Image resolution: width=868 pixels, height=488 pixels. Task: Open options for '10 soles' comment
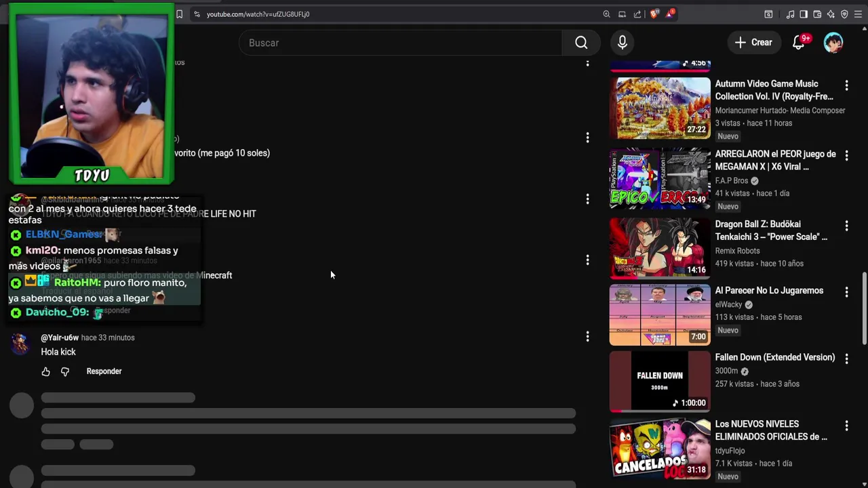tap(587, 138)
